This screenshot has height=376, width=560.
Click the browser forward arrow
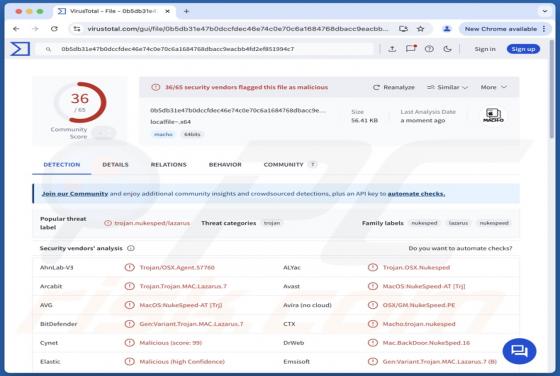point(35,29)
